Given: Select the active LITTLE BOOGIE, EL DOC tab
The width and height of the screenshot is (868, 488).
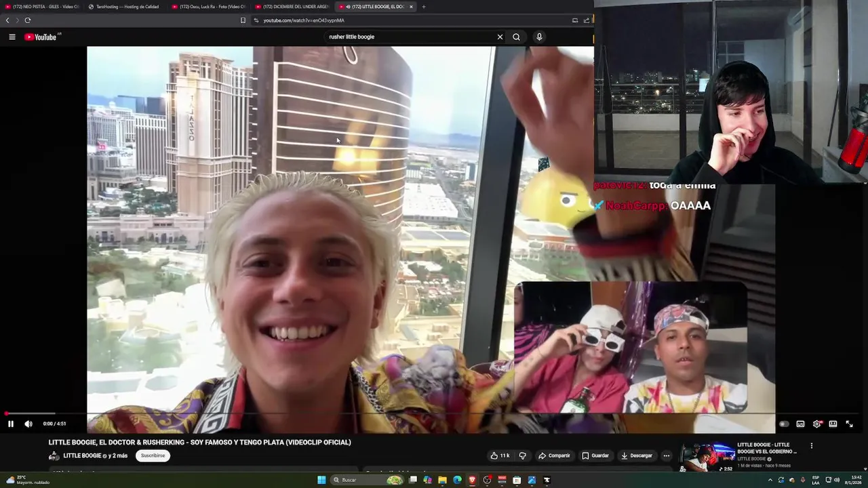Looking at the screenshot, I should coord(374,7).
